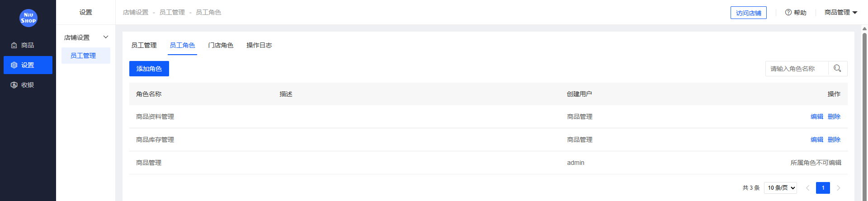Edit the 商品资料管理 role

tap(816, 117)
